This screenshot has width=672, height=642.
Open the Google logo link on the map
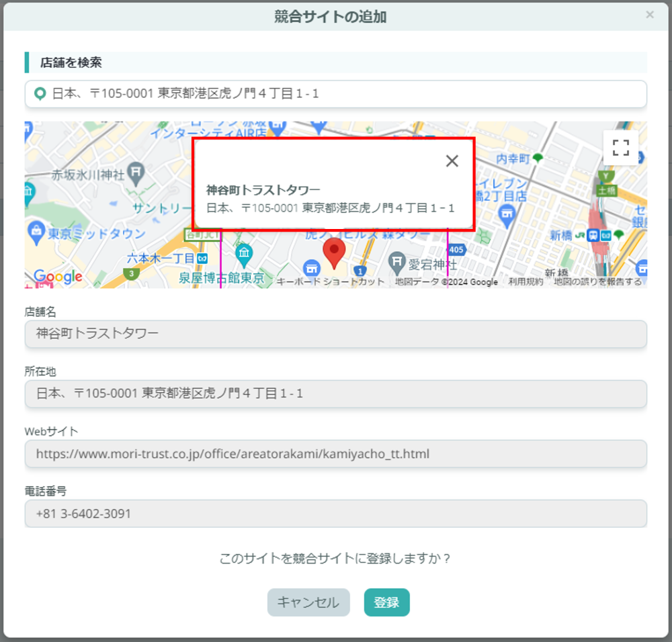pyautogui.click(x=58, y=277)
